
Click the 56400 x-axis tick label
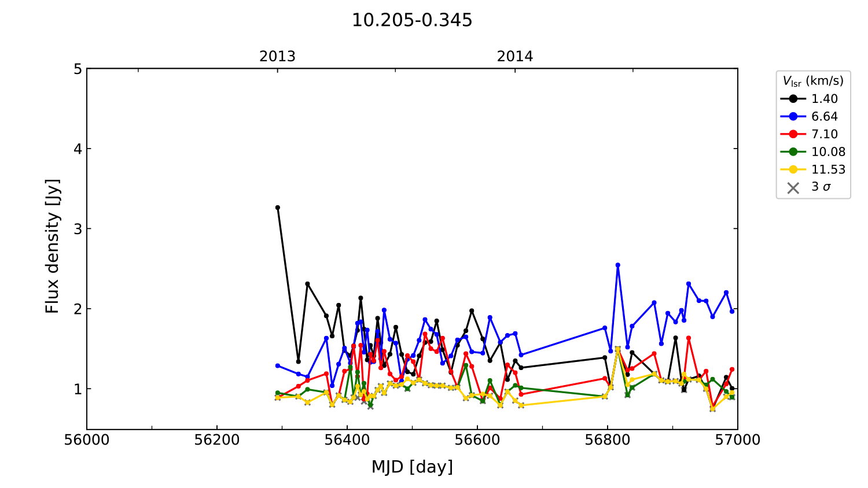click(x=347, y=440)
